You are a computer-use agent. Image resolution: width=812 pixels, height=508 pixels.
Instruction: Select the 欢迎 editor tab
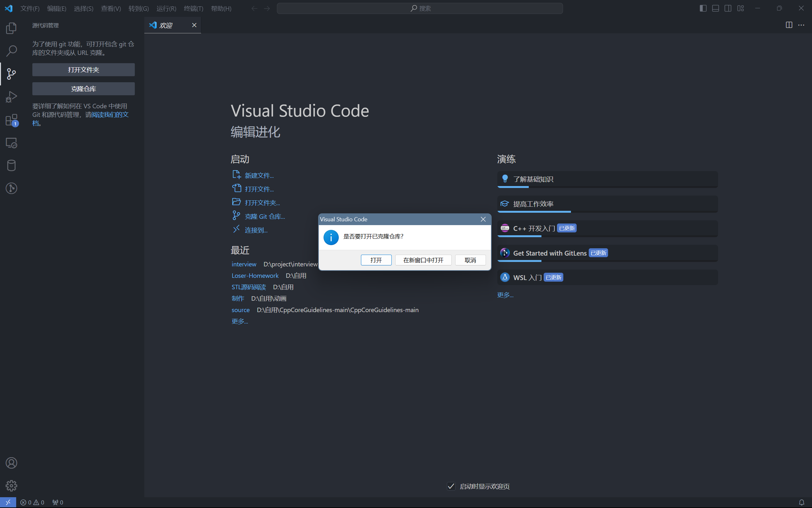(173, 25)
